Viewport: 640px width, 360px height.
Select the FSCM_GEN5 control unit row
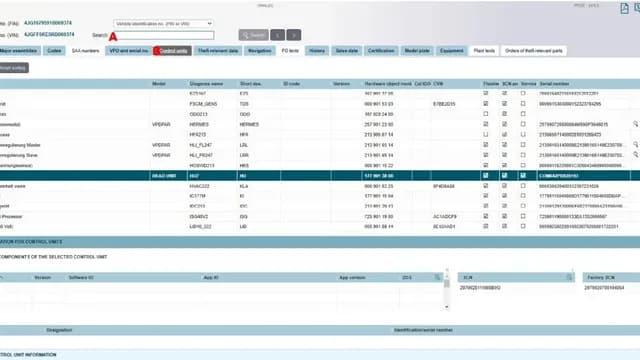[320, 104]
